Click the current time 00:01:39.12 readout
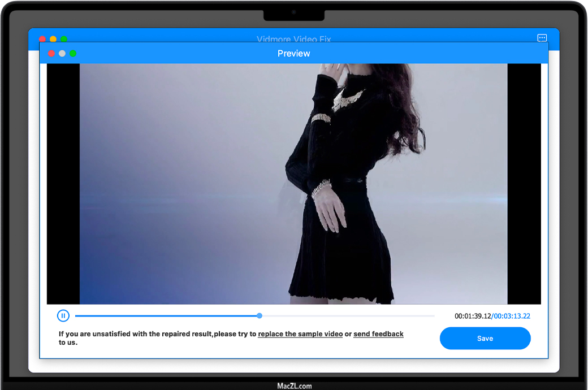Image resolution: width=588 pixels, height=390 pixels. point(473,317)
